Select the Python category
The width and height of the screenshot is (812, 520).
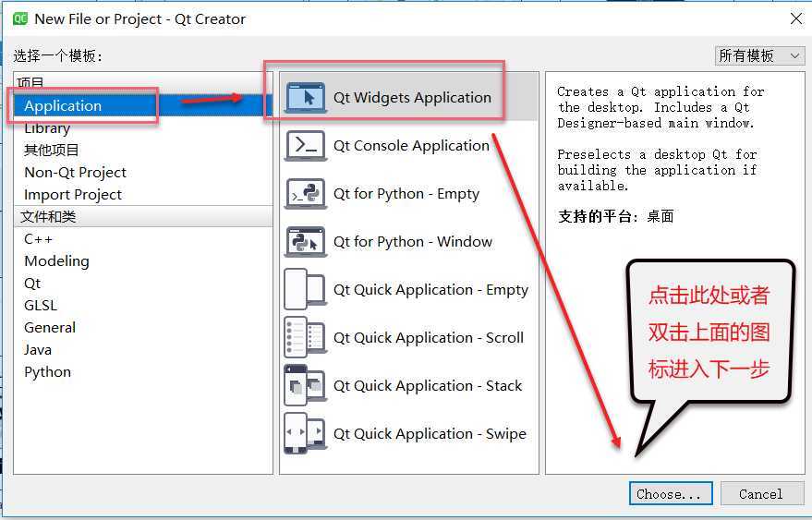pos(143,372)
